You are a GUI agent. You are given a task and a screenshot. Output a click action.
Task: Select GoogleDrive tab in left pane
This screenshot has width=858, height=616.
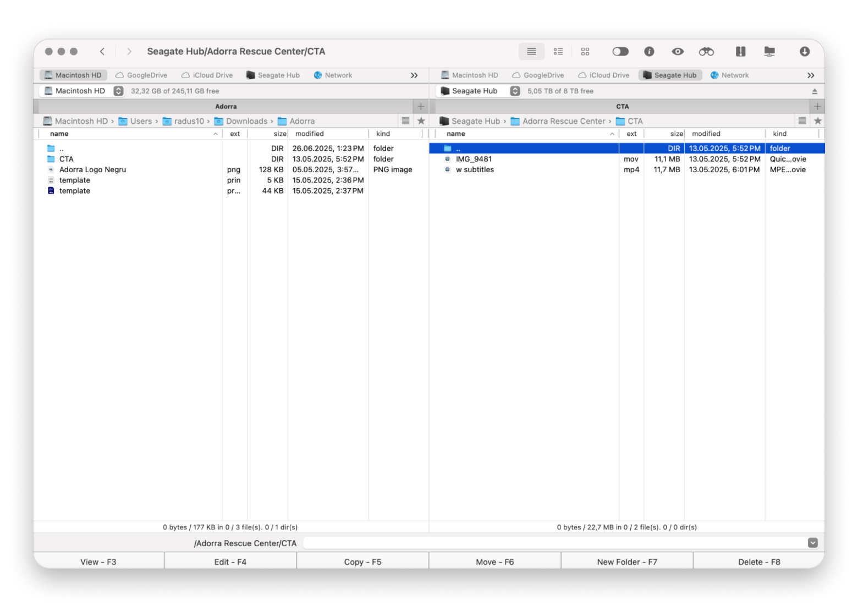[x=141, y=75]
